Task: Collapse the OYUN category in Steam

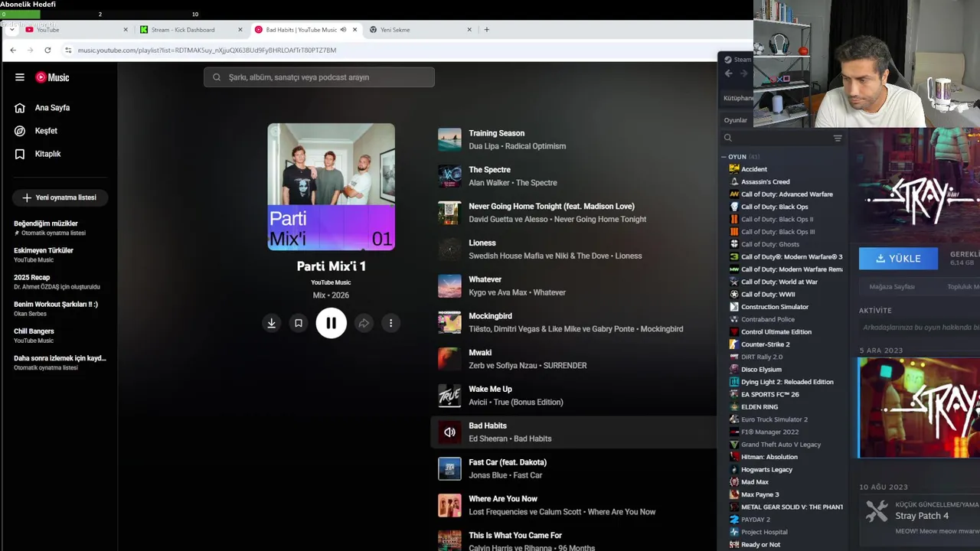Action: pyautogui.click(x=724, y=157)
